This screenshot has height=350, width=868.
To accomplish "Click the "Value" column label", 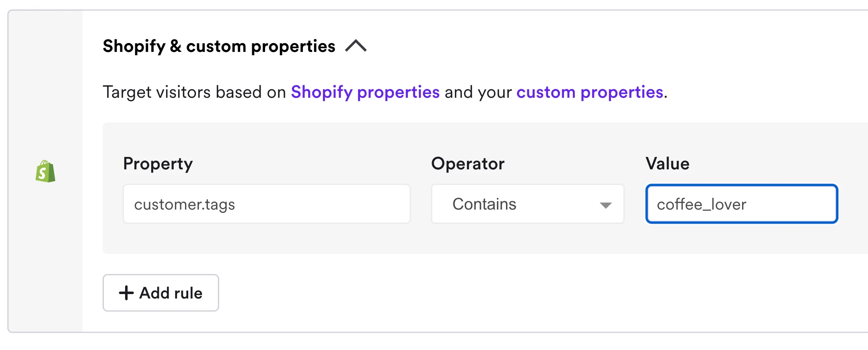I will [667, 164].
